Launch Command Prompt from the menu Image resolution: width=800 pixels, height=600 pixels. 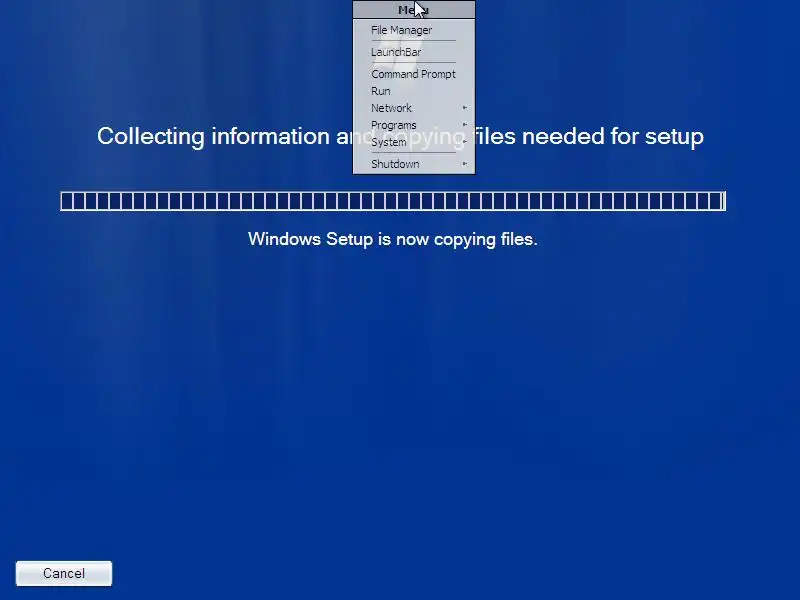(414, 74)
